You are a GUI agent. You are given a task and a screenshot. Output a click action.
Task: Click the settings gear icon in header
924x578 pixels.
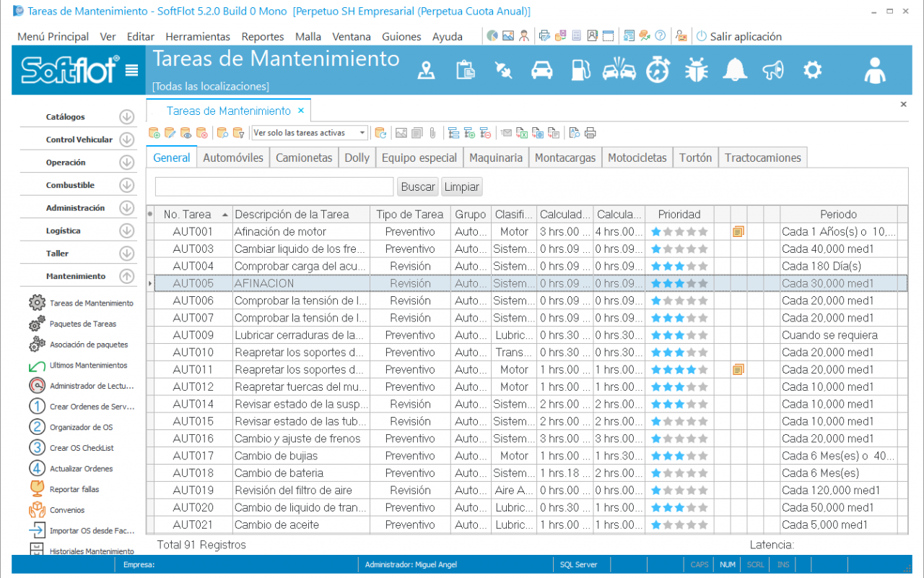[813, 69]
